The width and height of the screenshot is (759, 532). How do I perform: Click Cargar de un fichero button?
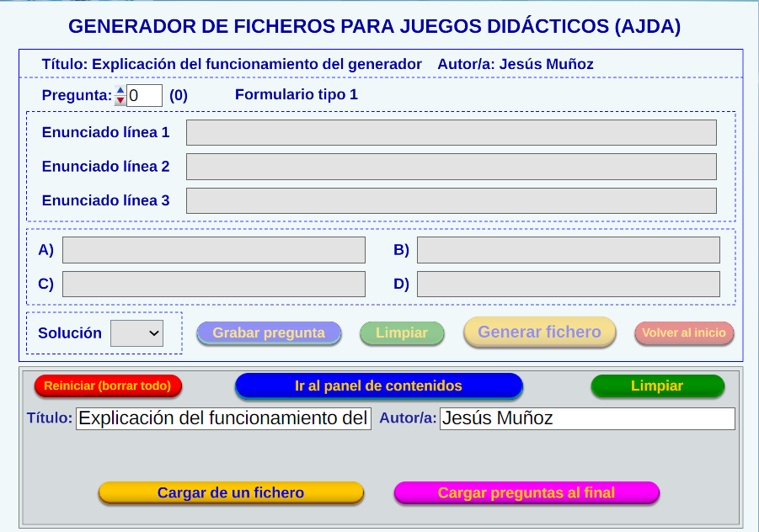(231, 492)
